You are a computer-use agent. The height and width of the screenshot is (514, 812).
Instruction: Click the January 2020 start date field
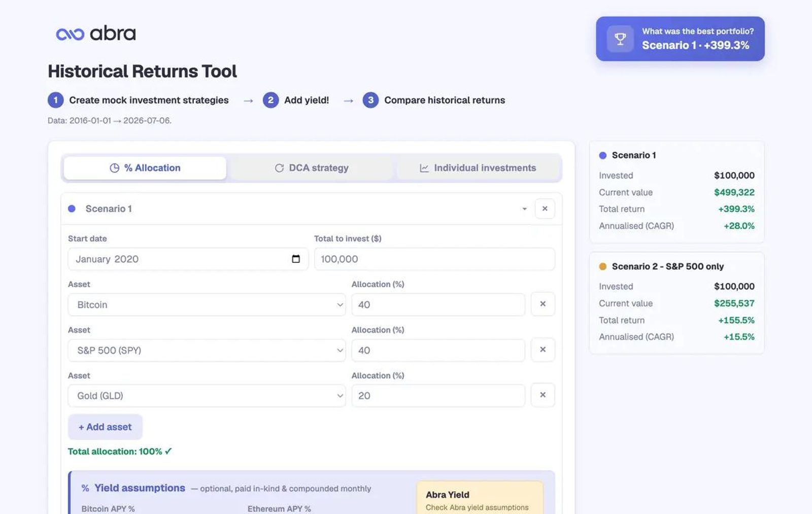[x=188, y=259]
